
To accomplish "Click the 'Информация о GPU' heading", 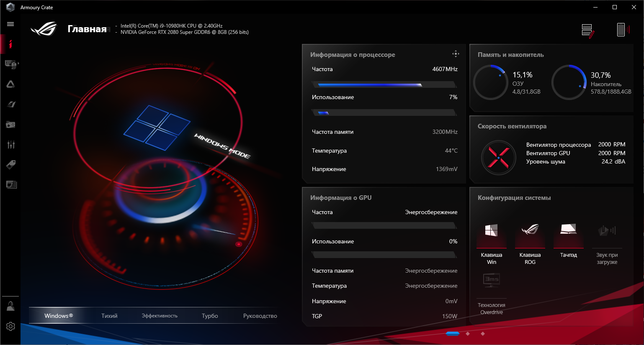I will pyautogui.click(x=341, y=198).
